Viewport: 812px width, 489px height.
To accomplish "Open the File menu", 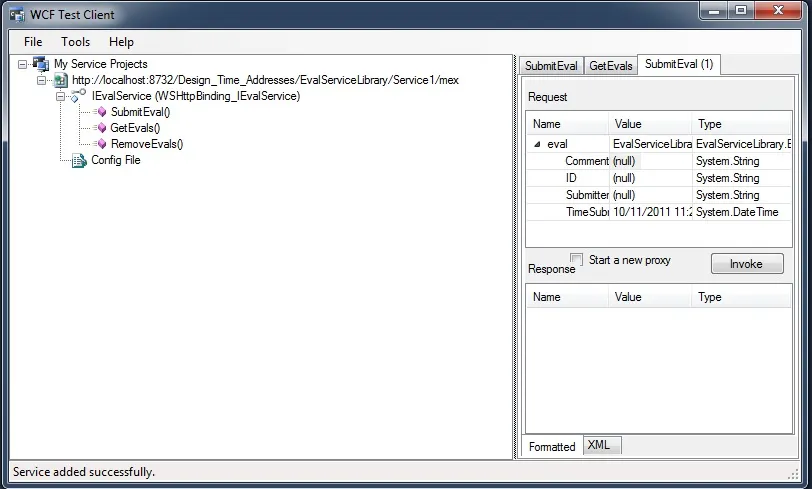I will pyautogui.click(x=33, y=42).
